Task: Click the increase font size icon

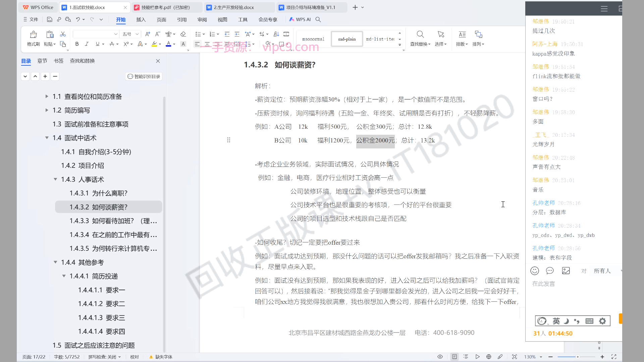Action: pos(148,34)
